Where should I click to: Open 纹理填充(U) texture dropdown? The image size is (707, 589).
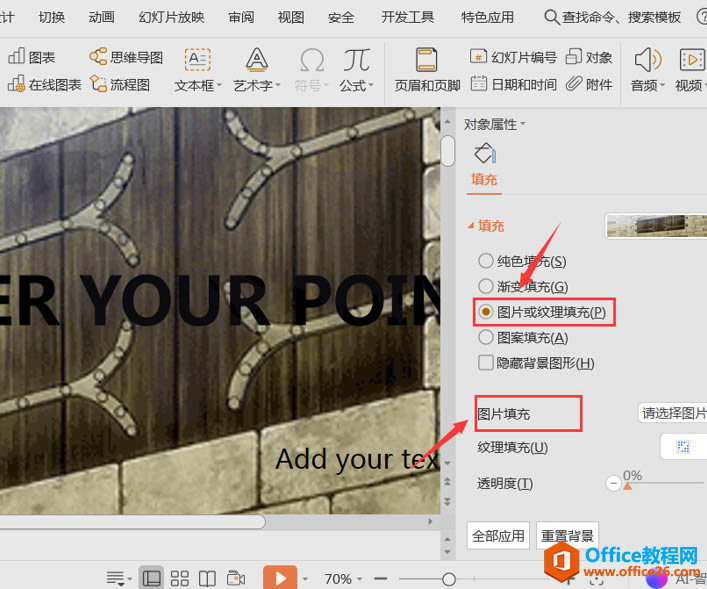click(x=684, y=446)
